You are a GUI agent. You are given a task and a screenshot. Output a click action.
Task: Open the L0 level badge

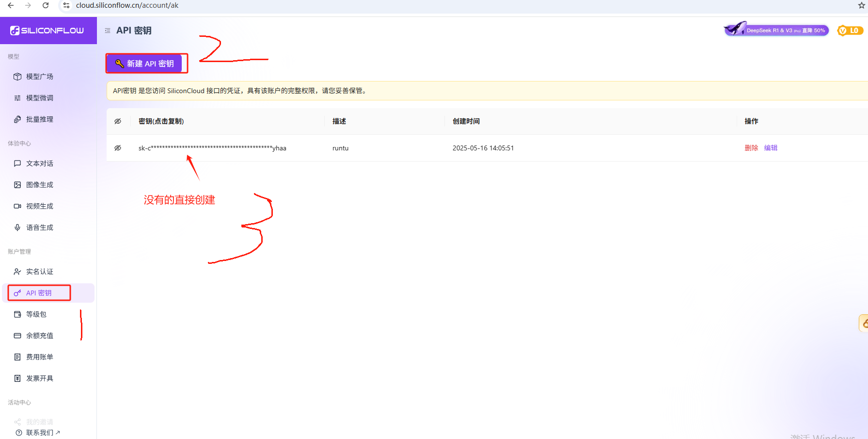pyautogui.click(x=850, y=31)
